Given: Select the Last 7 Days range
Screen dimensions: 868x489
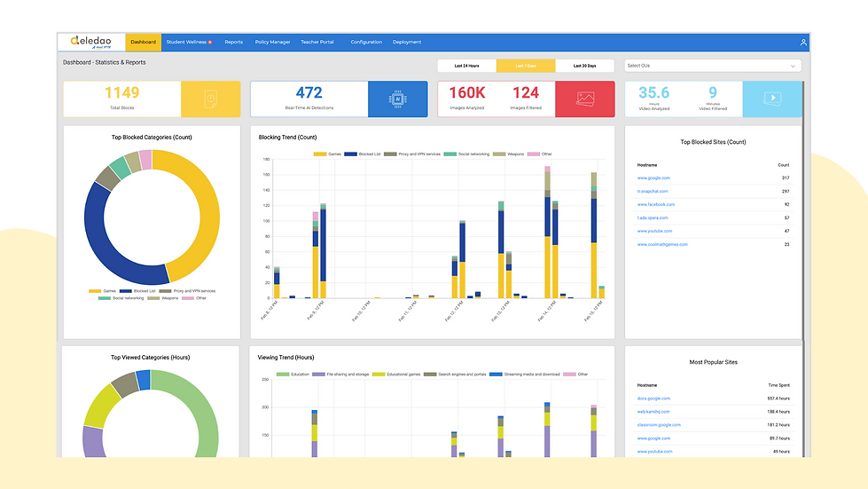Looking at the screenshot, I should pos(526,66).
